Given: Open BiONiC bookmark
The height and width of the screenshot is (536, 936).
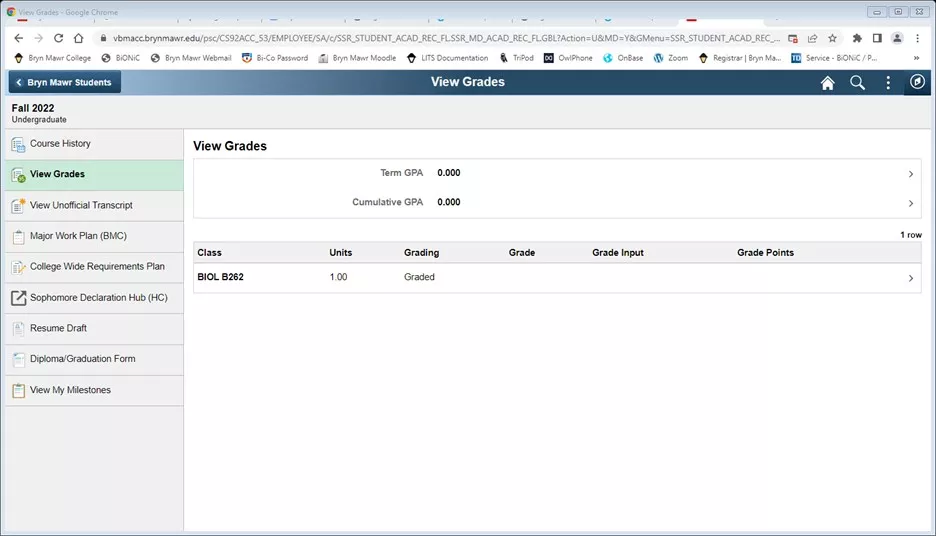Looking at the screenshot, I should (x=121, y=58).
